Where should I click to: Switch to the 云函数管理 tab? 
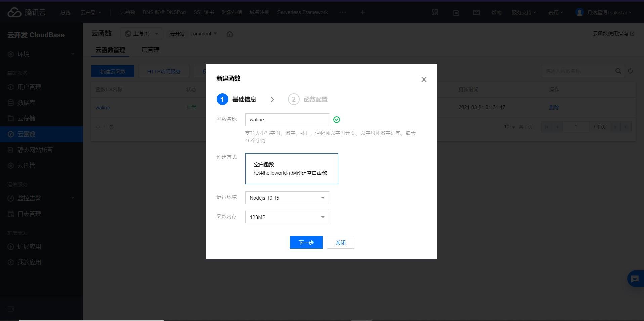pyautogui.click(x=110, y=50)
